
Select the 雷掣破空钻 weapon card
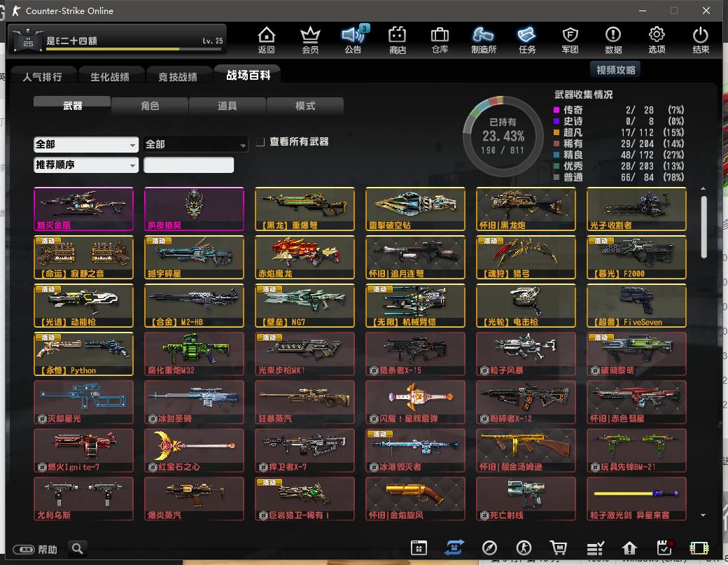pos(415,209)
